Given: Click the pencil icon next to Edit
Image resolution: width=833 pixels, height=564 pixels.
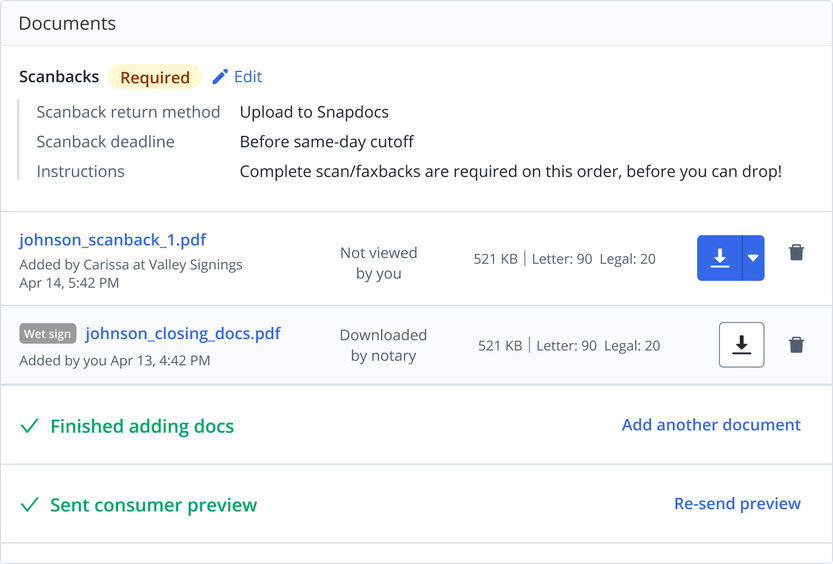Looking at the screenshot, I should 220,77.
